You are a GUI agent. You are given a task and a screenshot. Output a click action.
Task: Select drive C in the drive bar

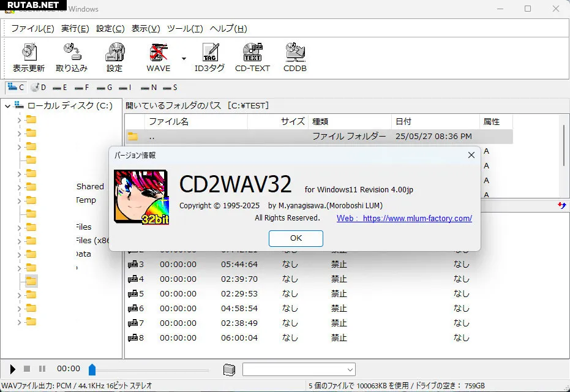(x=16, y=87)
